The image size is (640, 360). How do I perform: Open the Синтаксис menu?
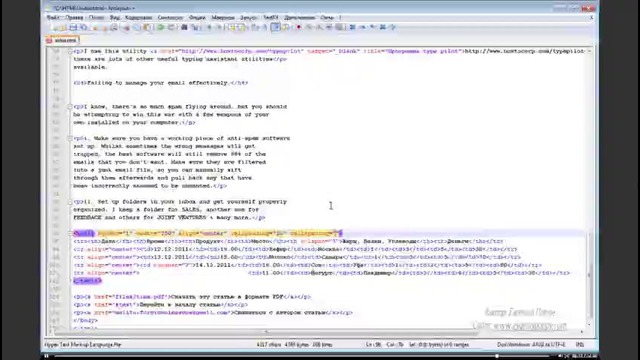click(170, 18)
